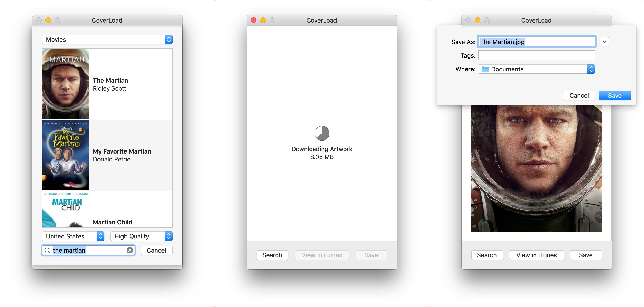Expand save dialog with chevron button
The image size is (644, 307).
[x=604, y=42]
